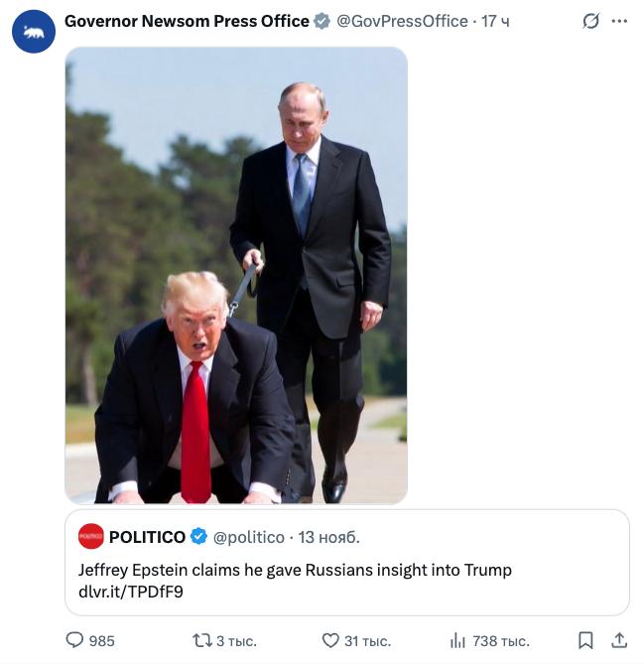Click the reply speech bubble icon

coord(75,640)
